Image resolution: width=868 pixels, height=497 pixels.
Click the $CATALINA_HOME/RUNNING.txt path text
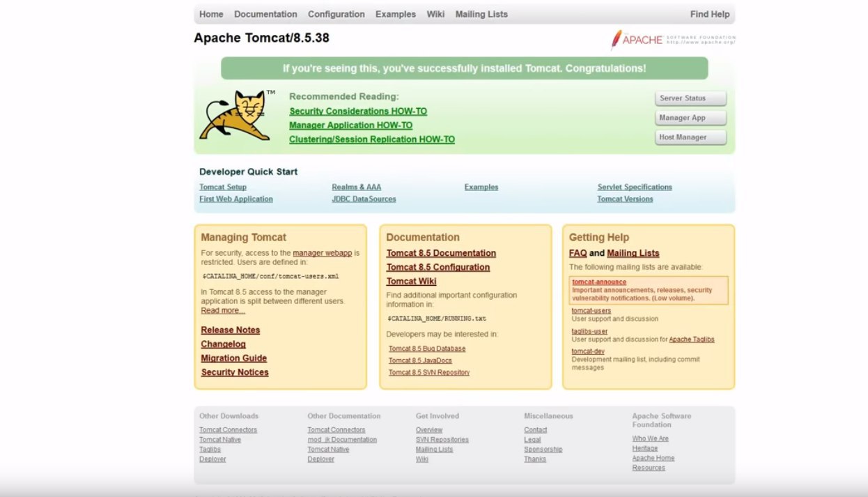(437, 319)
